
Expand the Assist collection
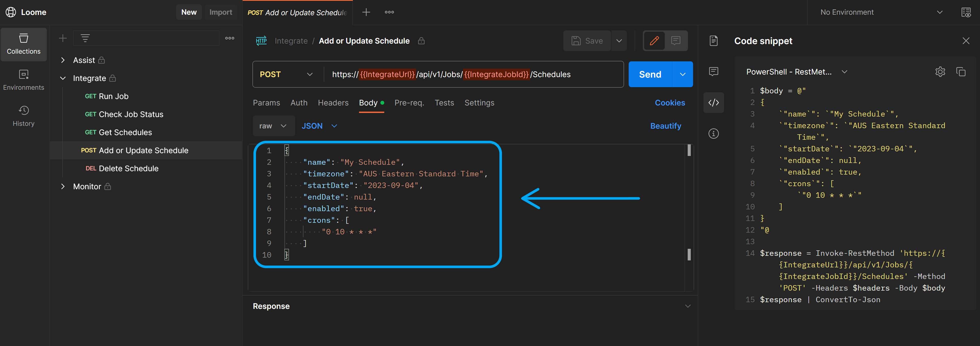point(63,60)
